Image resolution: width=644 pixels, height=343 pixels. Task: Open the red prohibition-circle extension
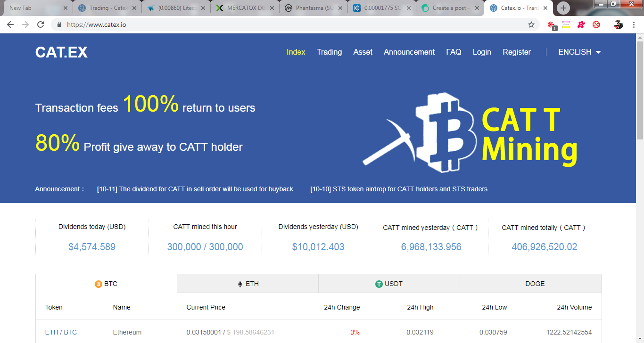tap(596, 24)
